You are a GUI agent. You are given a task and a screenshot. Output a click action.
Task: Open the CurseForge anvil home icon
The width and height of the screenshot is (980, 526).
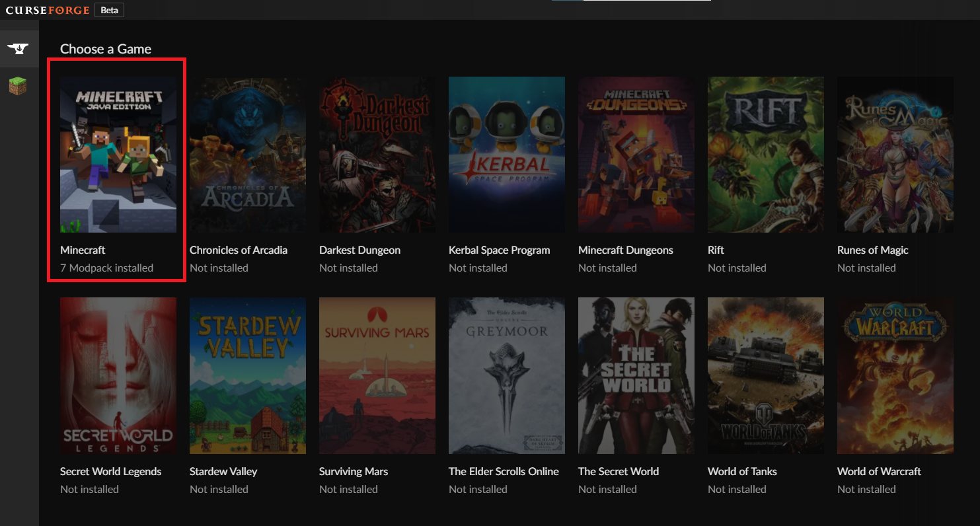[18, 49]
